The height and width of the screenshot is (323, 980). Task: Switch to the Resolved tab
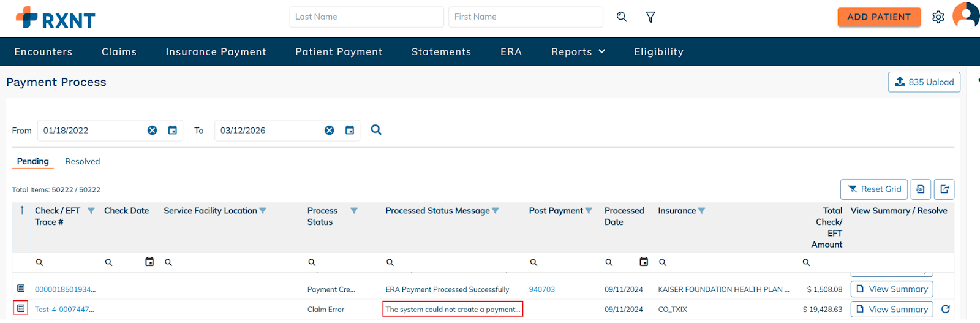coord(83,162)
